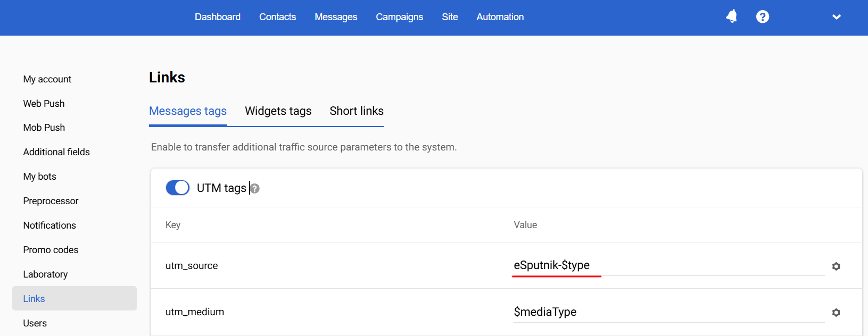Disable the UTM tags toggle

click(x=178, y=188)
